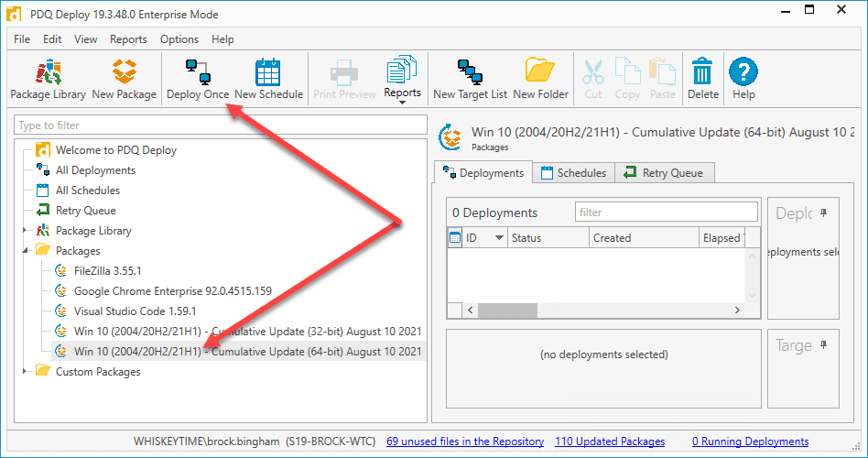The width and height of the screenshot is (868, 458).
Task: Switch to the Schedules tab
Action: pos(573,173)
